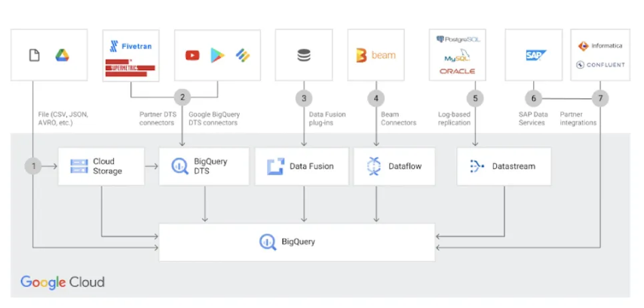Select the Informatica logo

click(x=600, y=45)
